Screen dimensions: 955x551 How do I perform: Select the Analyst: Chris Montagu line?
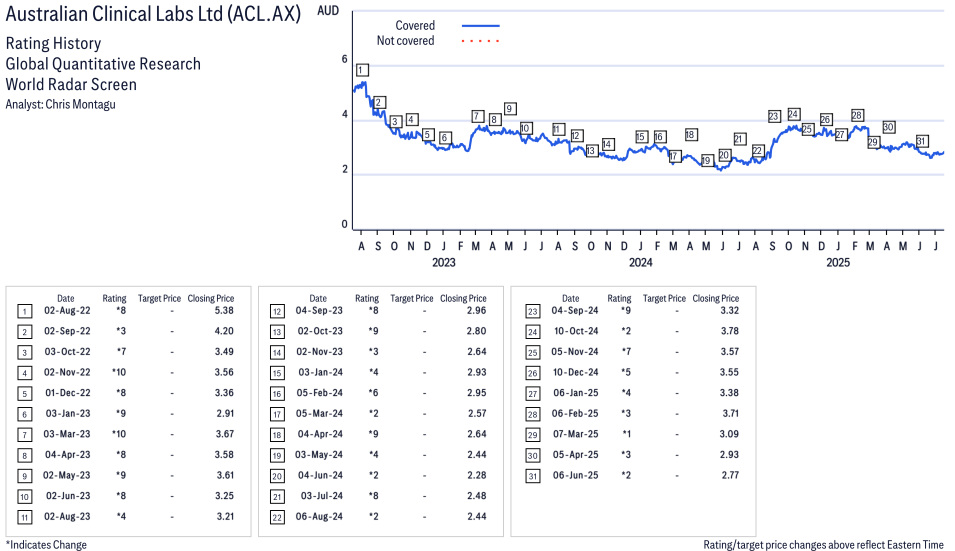60,104
